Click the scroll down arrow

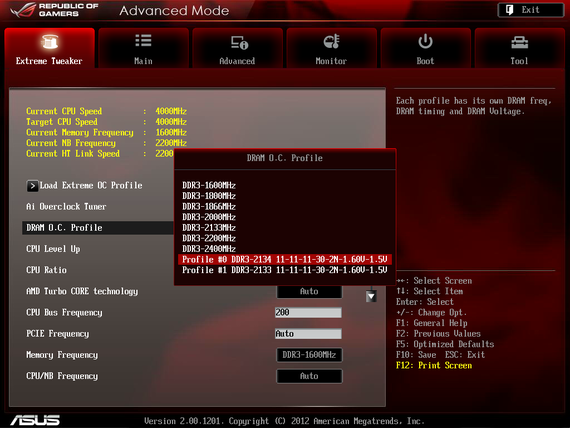tap(371, 296)
